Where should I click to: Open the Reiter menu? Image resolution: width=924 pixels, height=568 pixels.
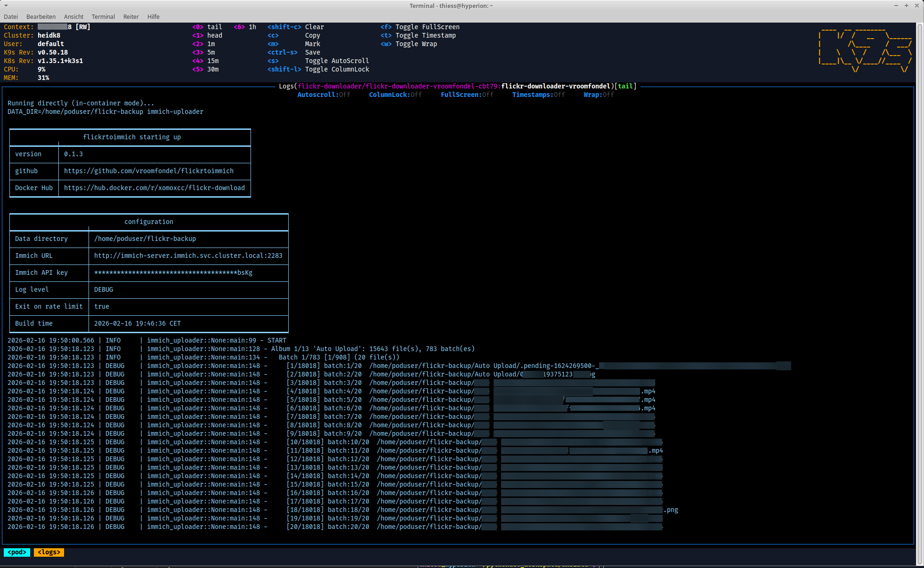pos(131,16)
